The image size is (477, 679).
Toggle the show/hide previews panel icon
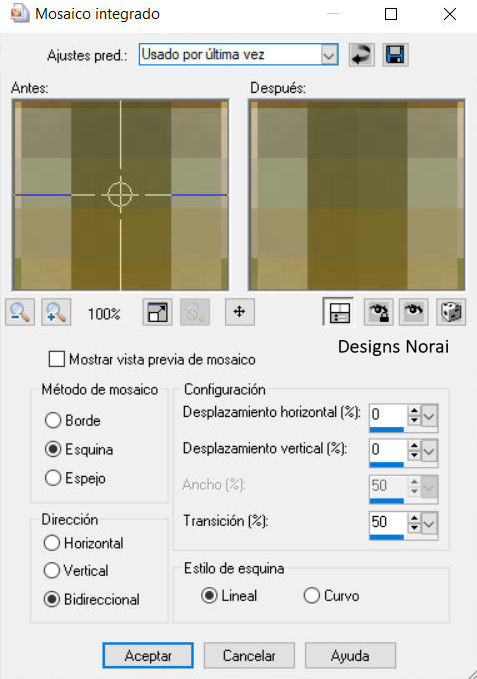tap(338, 312)
